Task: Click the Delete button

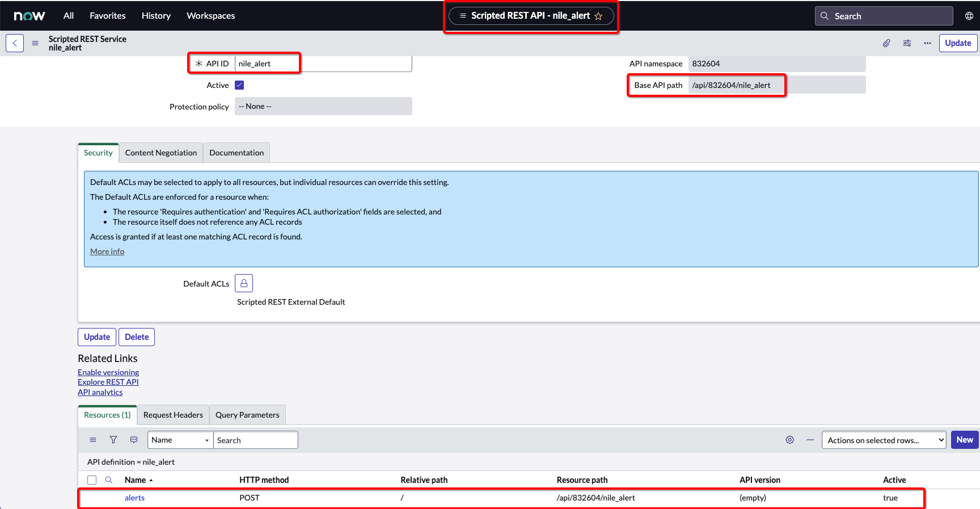Action: point(137,337)
